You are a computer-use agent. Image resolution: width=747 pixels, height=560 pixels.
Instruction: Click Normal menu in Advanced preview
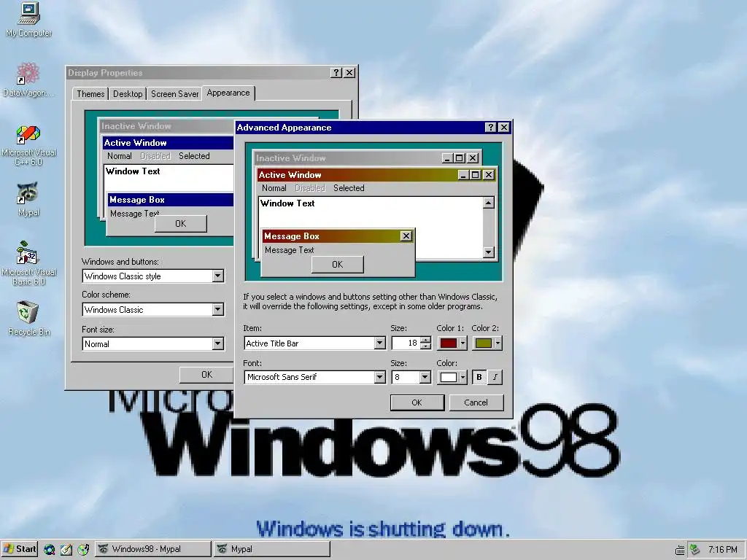click(274, 188)
